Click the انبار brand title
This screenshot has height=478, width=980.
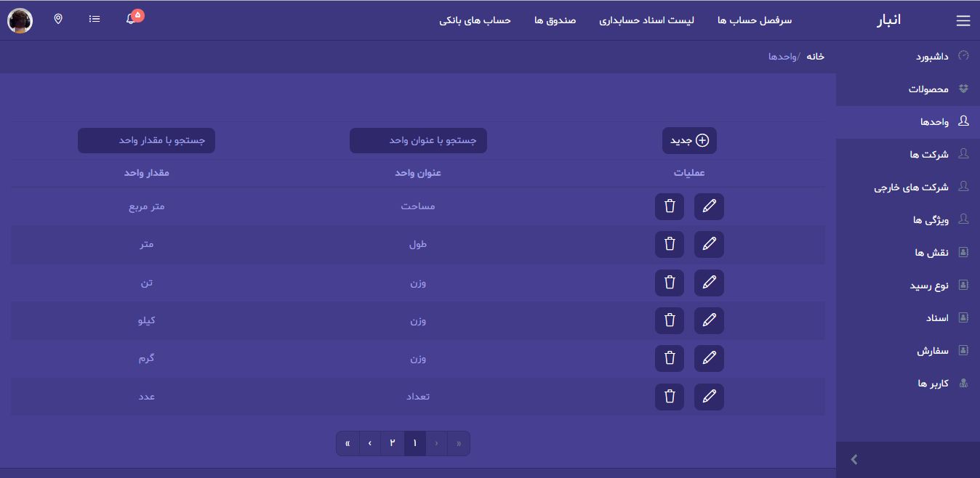point(888,20)
